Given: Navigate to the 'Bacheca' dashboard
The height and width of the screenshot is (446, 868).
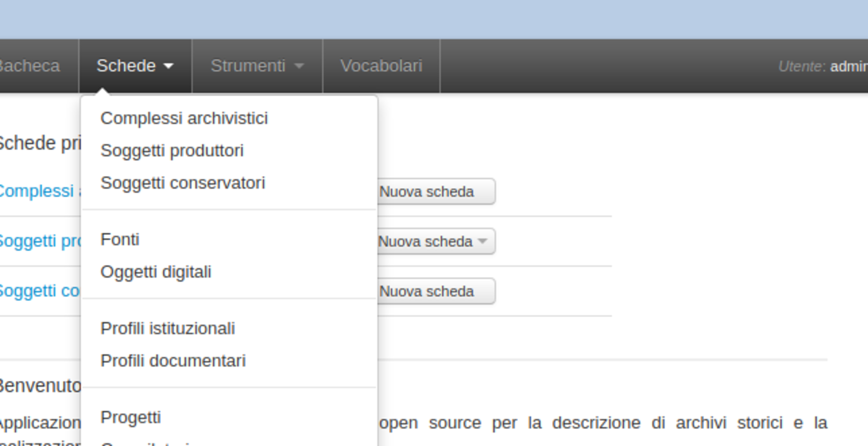Looking at the screenshot, I should (x=29, y=66).
